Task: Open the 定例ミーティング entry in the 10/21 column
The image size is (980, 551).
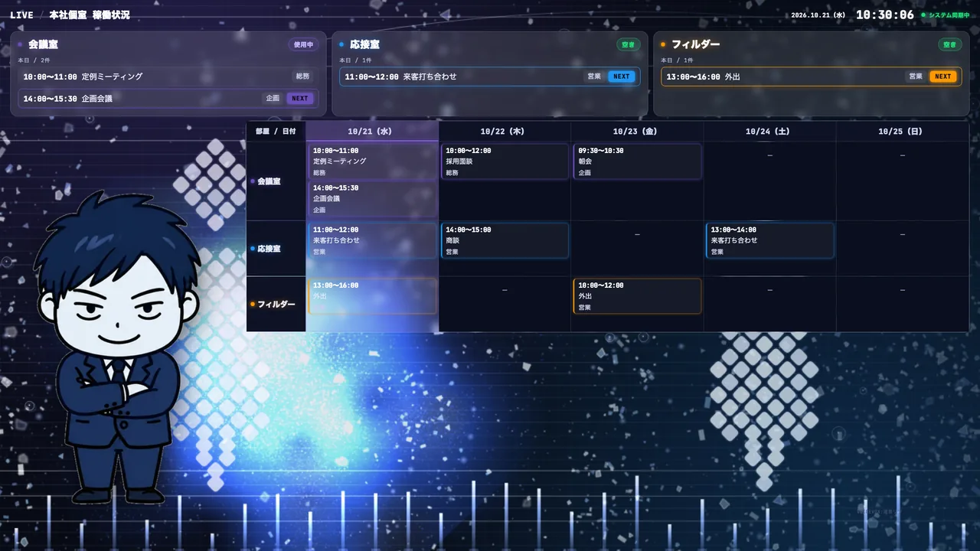Action: coord(372,161)
